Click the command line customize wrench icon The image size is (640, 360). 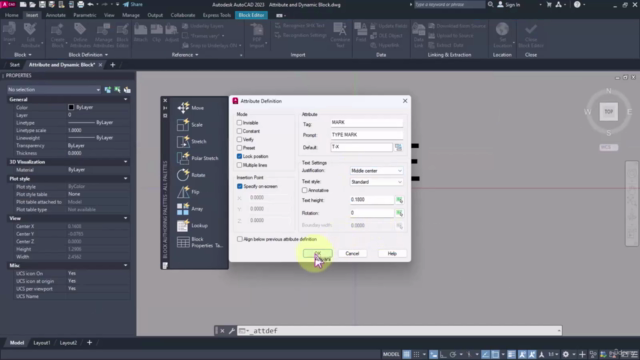[x=231, y=331]
